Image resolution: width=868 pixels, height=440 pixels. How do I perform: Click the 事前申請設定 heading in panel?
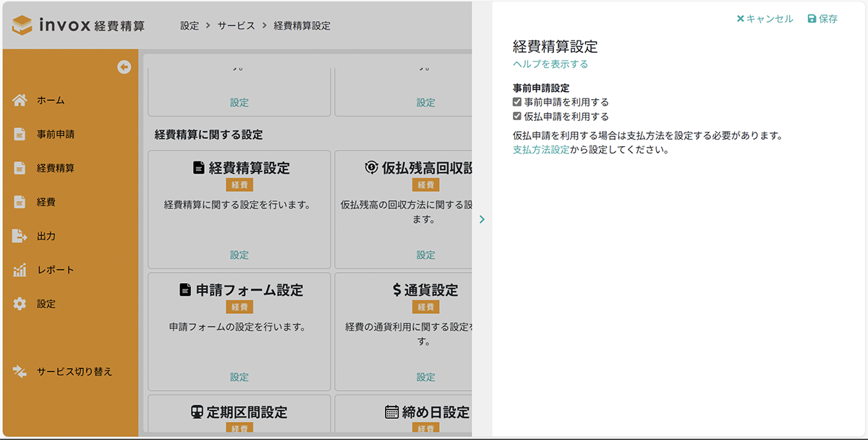[x=541, y=88]
